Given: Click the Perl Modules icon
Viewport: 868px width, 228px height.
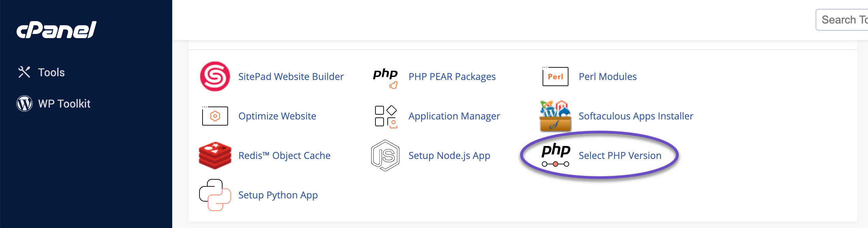Looking at the screenshot, I should pos(555,77).
